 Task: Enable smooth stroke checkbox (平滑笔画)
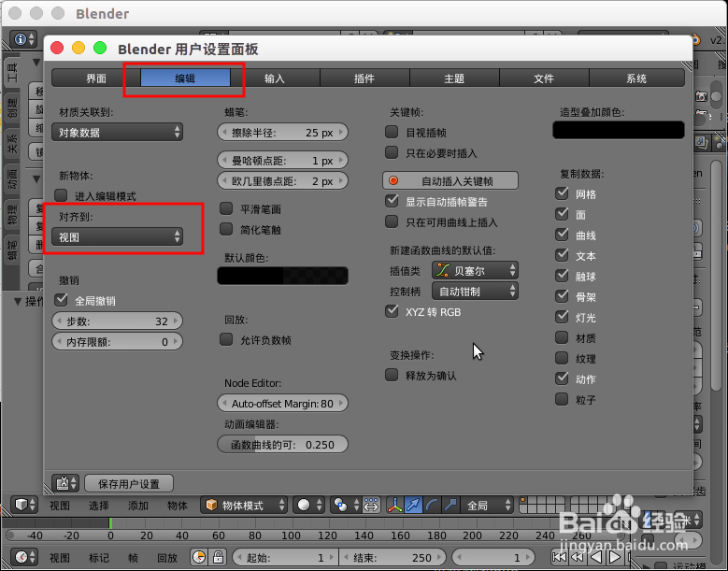coord(226,208)
